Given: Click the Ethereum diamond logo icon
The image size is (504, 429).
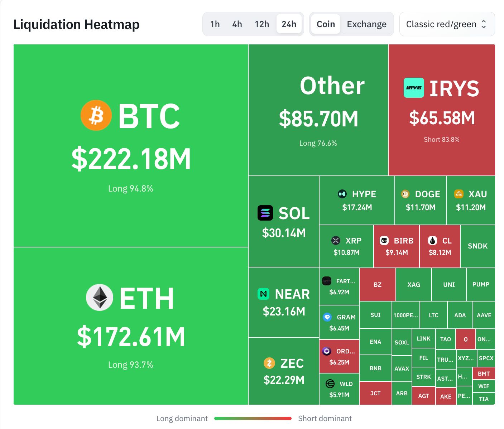Looking at the screenshot, I should coord(100,297).
